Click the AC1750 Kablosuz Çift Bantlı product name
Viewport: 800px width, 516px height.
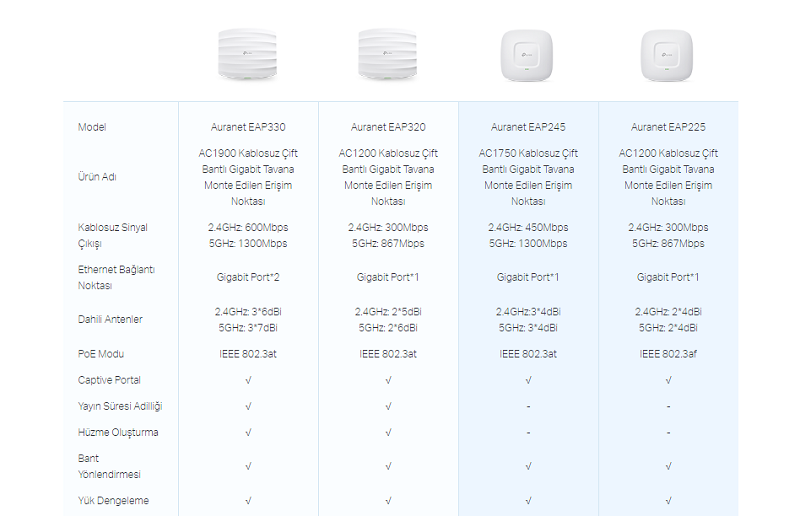click(x=528, y=177)
